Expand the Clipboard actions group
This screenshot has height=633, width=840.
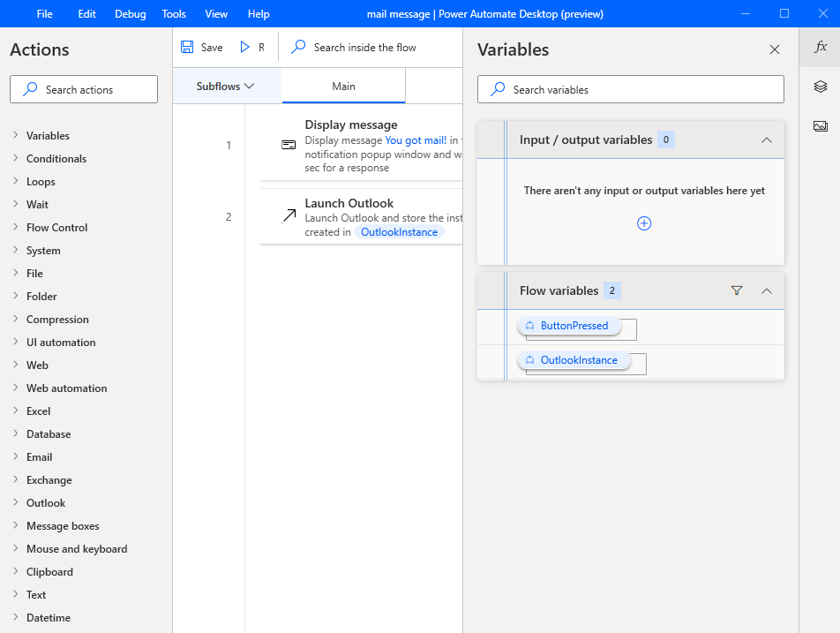pos(16,571)
